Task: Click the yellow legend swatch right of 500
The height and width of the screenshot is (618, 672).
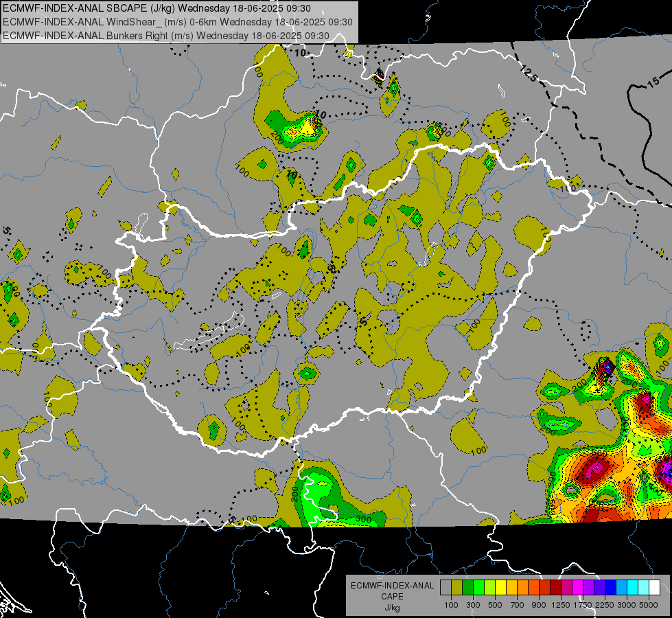Action: pyautogui.click(x=500, y=588)
